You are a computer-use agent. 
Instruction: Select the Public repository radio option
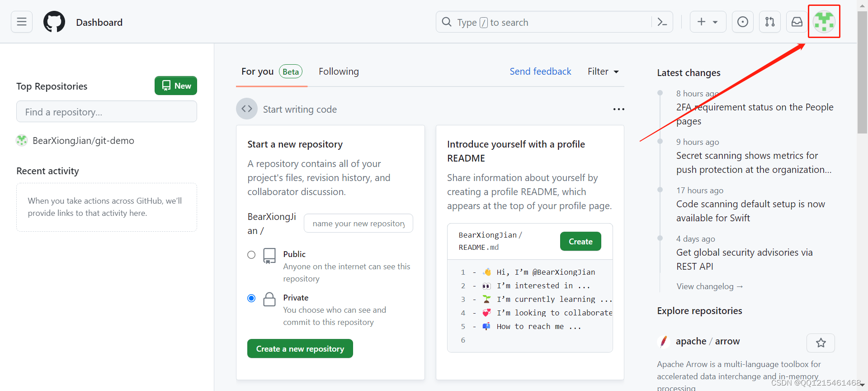point(251,255)
